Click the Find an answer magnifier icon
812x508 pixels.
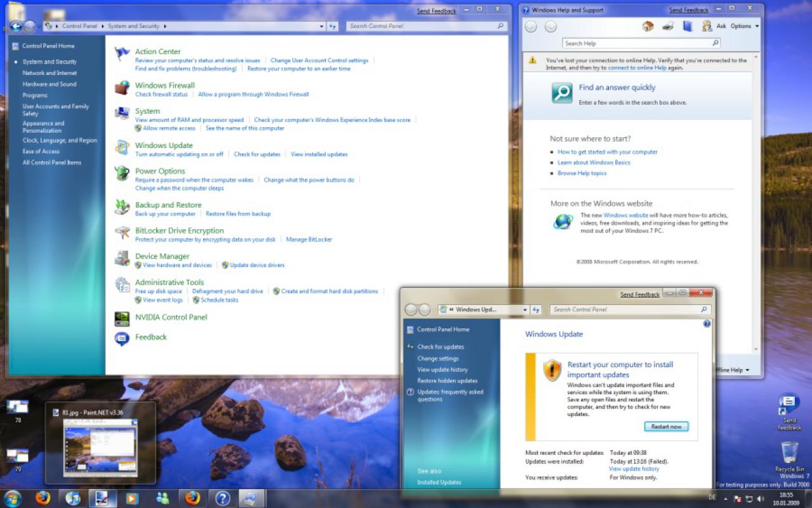[x=562, y=93]
